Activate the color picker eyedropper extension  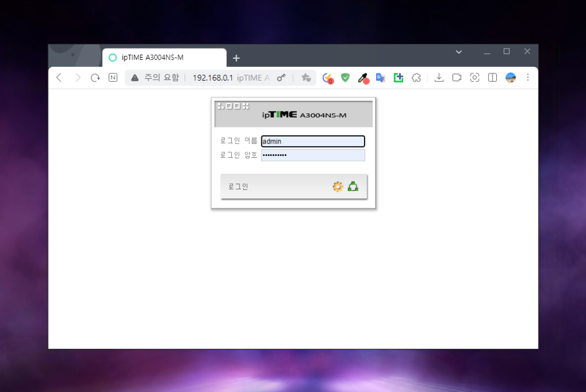coord(363,78)
